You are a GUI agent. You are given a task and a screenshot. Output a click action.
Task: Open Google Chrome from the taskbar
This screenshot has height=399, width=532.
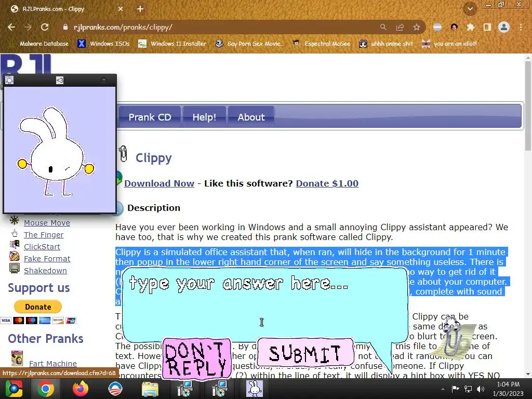[46, 389]
